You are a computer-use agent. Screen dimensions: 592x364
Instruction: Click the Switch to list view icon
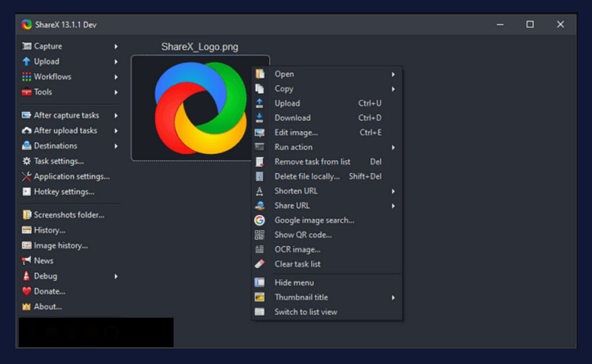coord(260,312)
